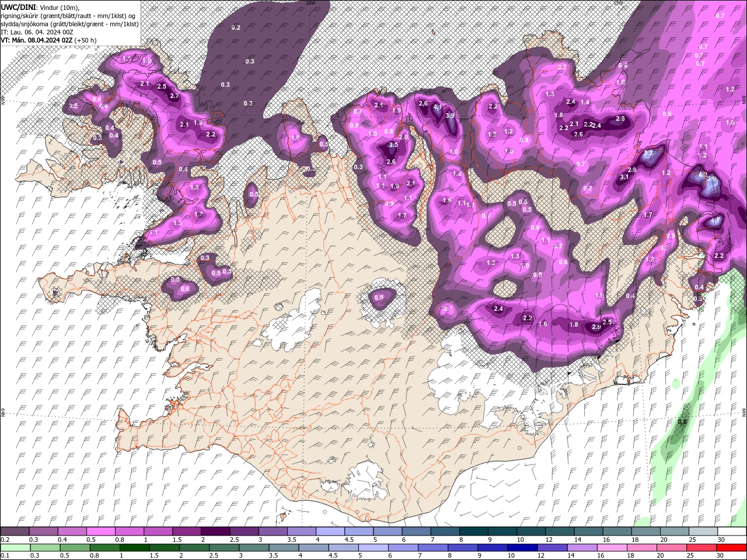This screenshot has width=747, height=560.
Task: Select the white swatch labeled 30 in the top scale
Action: click(732, 531)
